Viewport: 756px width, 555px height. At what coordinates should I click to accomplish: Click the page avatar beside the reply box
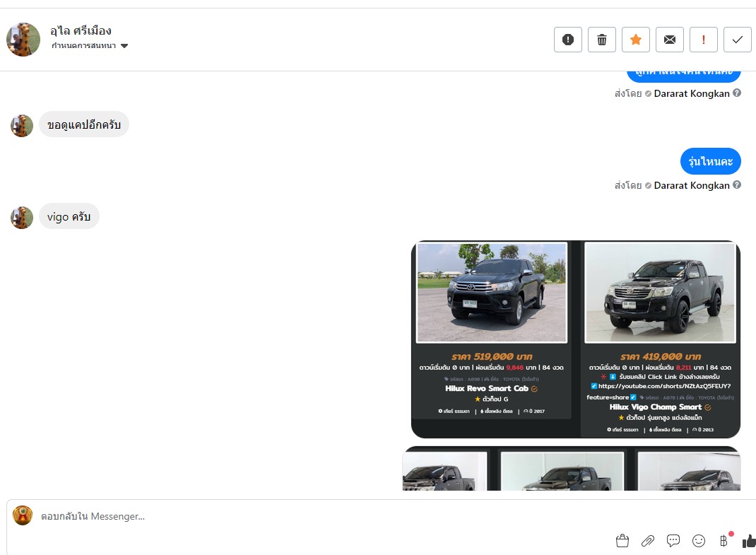(22, 515)
